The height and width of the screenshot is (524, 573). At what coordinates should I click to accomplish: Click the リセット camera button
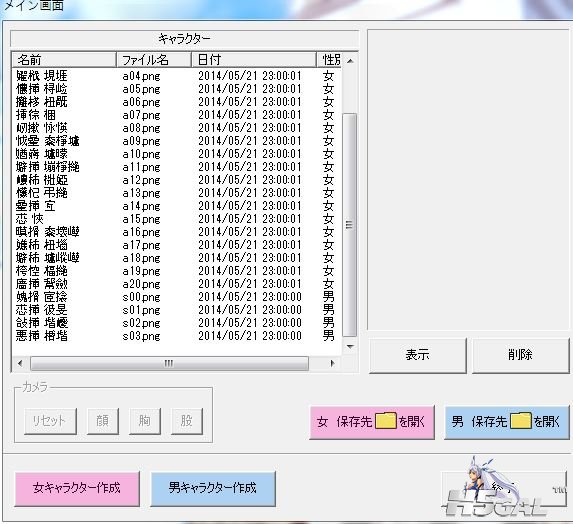[x=50, y=421]
